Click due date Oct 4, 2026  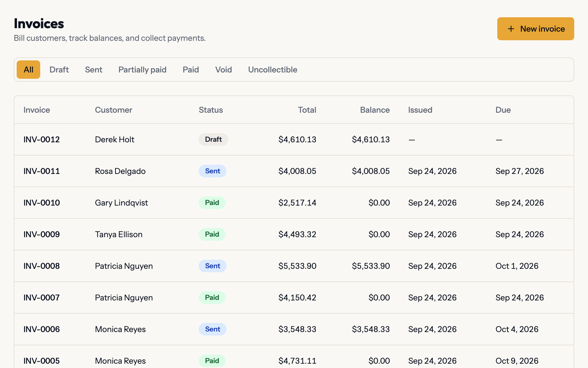tap(517, 329)
